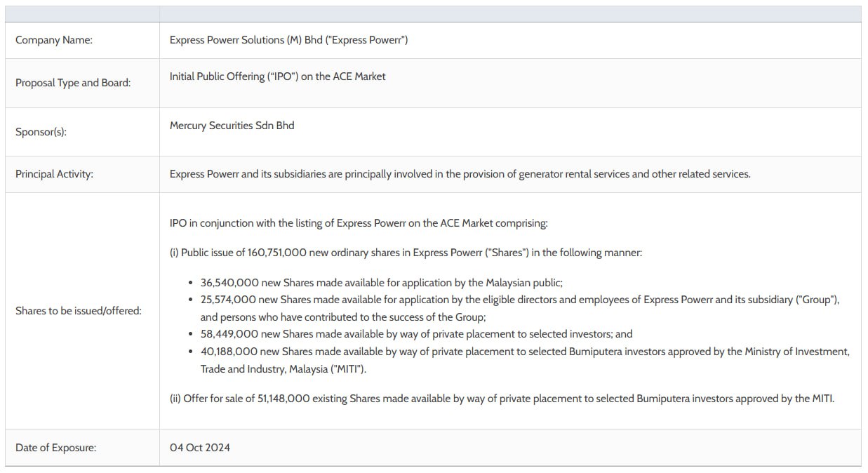
Task: Select the 'Sponsor(s):' label
Action: click(41, 131)
